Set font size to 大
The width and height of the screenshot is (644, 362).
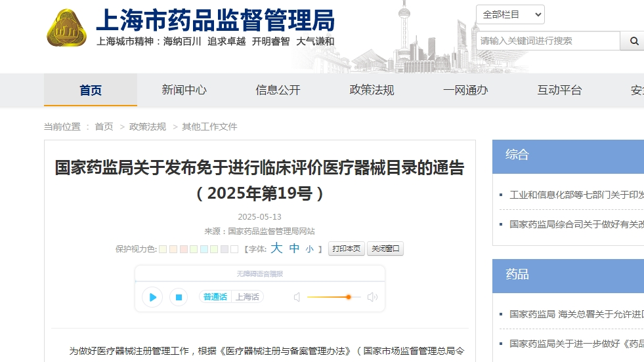[x=276, y=249]
